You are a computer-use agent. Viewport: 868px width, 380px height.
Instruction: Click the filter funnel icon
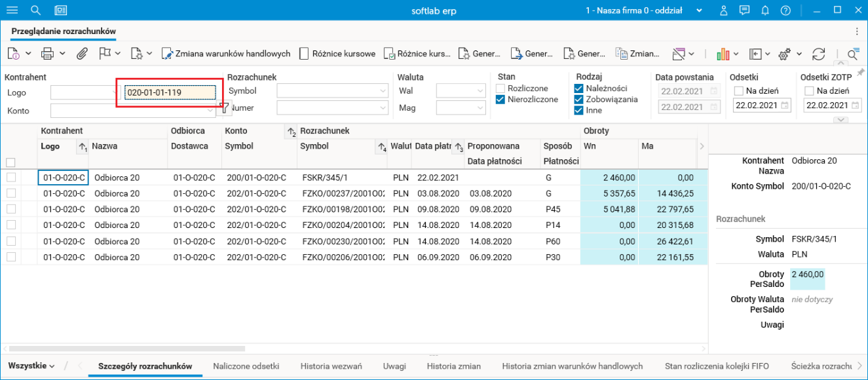click(x=223, y=106)
